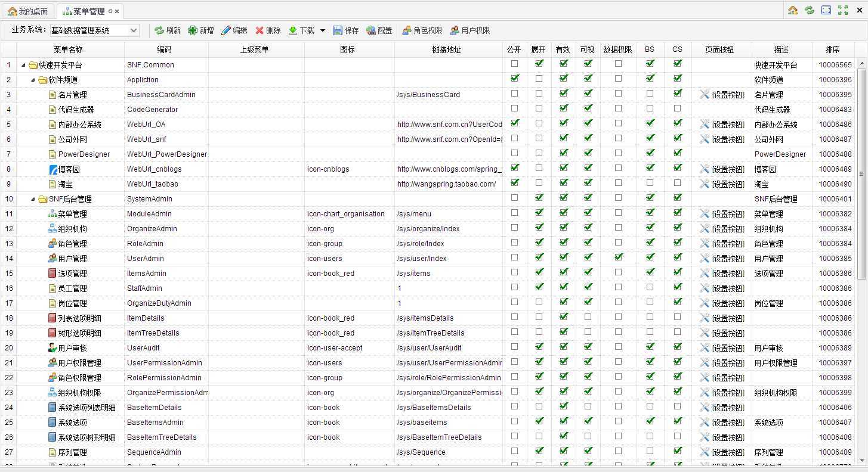Image resolution: width=868 pixels, height=472 pixels.
Task: Click the link text http://wangspring.taobao.com/
Action: tap(446, 184)
